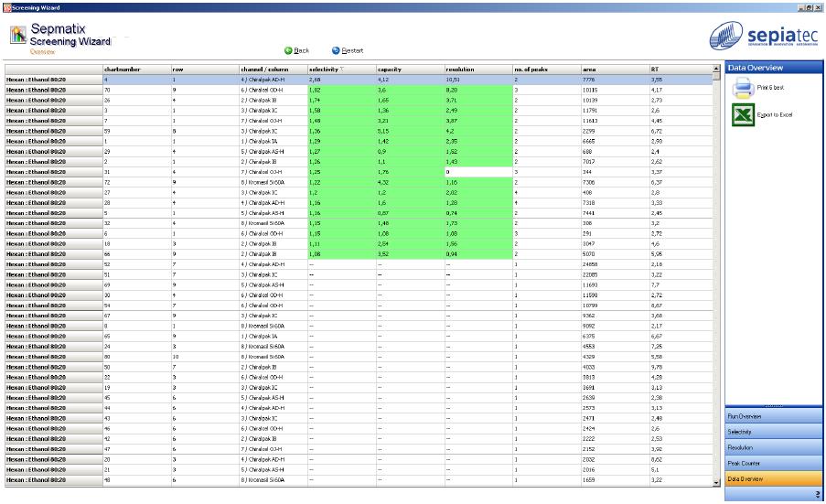826x504 pixels.
Task: Select the Data Overview navigation tab
Action: tap(773, 478)
